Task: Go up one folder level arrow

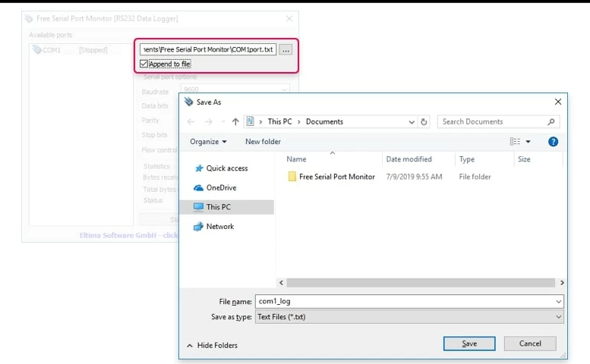Action: [235, 121]
